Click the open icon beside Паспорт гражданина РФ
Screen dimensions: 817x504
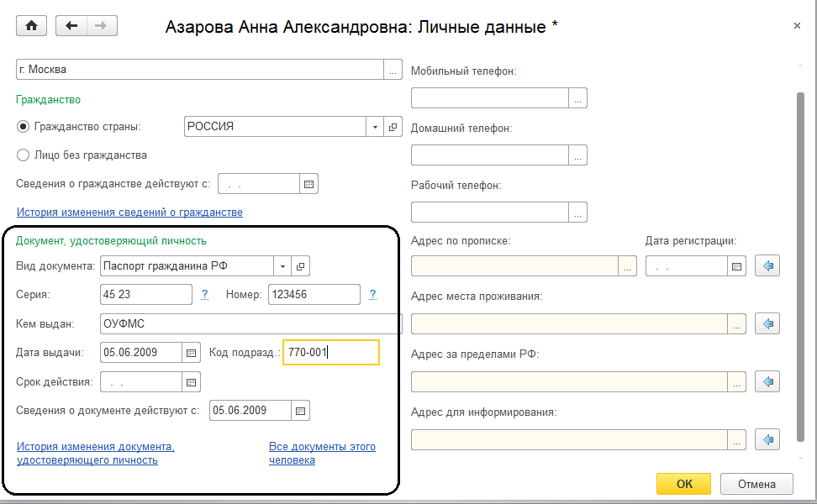300,266
